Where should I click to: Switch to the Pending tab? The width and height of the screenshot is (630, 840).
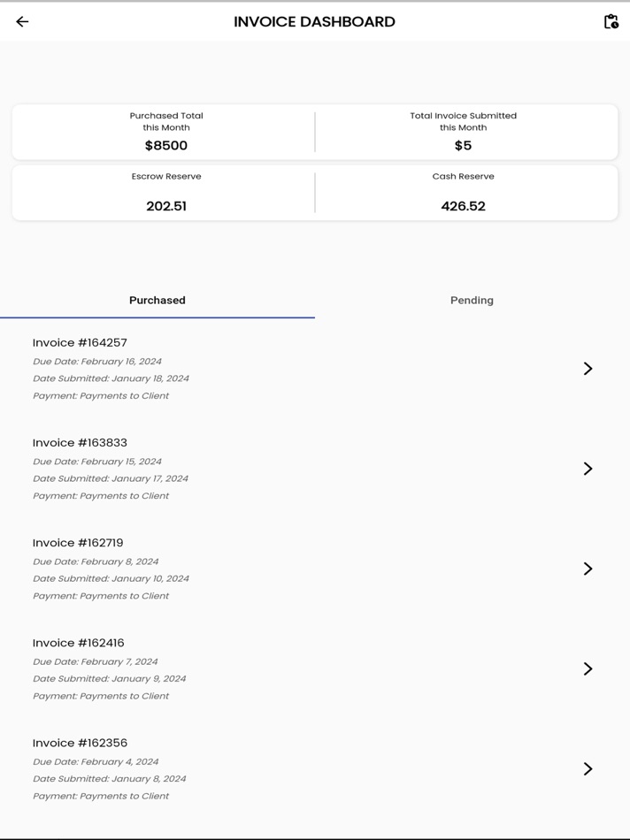pyautogui.click(x=472, y=301)
